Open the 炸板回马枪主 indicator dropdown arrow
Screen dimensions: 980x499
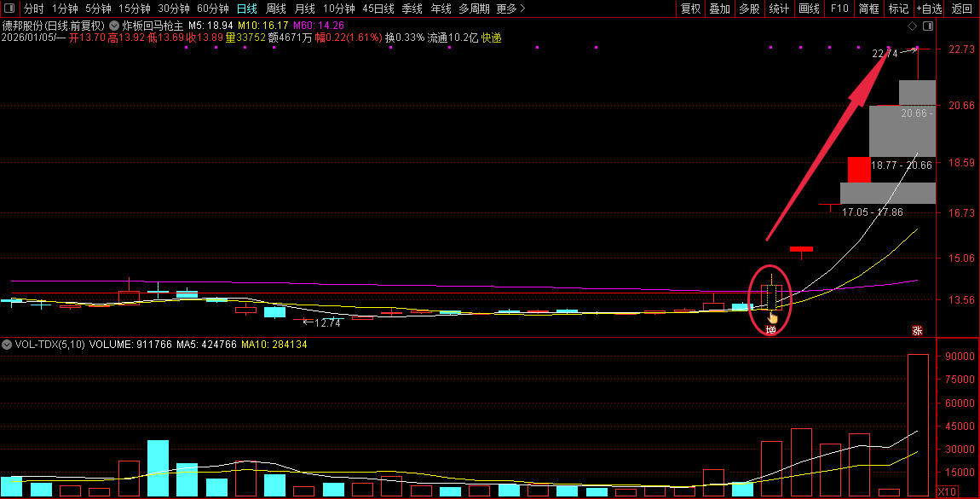(113, 26)
